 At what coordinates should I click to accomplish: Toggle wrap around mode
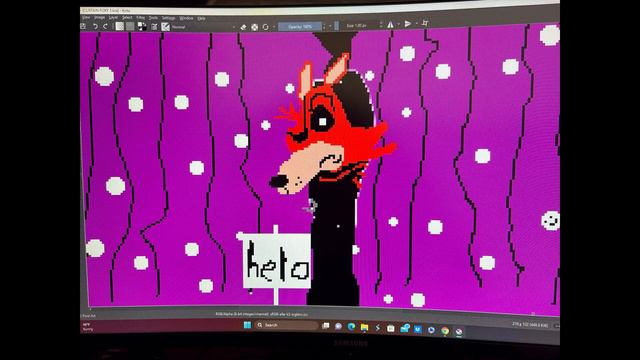click(x=425, y=23)
